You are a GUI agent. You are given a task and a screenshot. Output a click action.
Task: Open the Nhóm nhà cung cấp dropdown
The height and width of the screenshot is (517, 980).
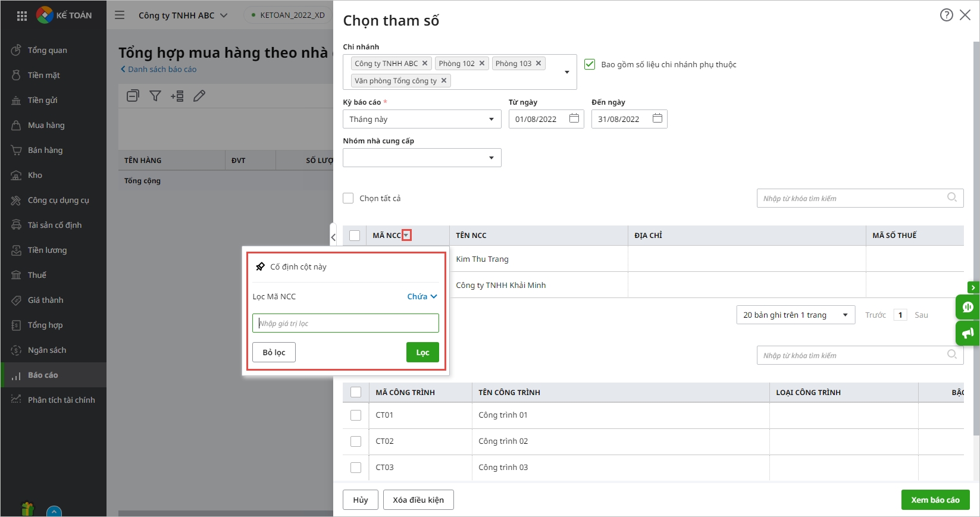point(491,158)
